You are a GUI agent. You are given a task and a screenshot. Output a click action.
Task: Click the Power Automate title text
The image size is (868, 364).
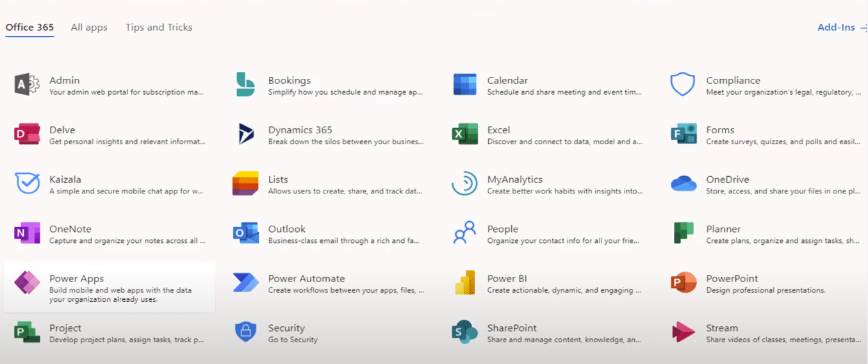click(306, 278)
